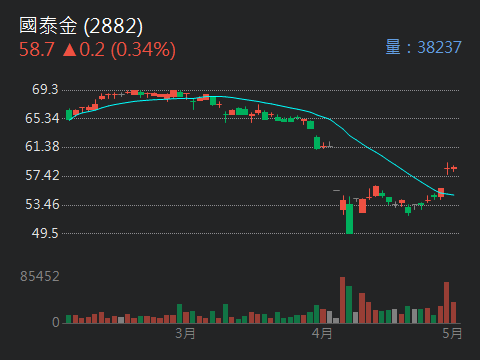480x360 pixels.
Task: Click the last candlestick at chart's right end
Action: pos(454,168)
